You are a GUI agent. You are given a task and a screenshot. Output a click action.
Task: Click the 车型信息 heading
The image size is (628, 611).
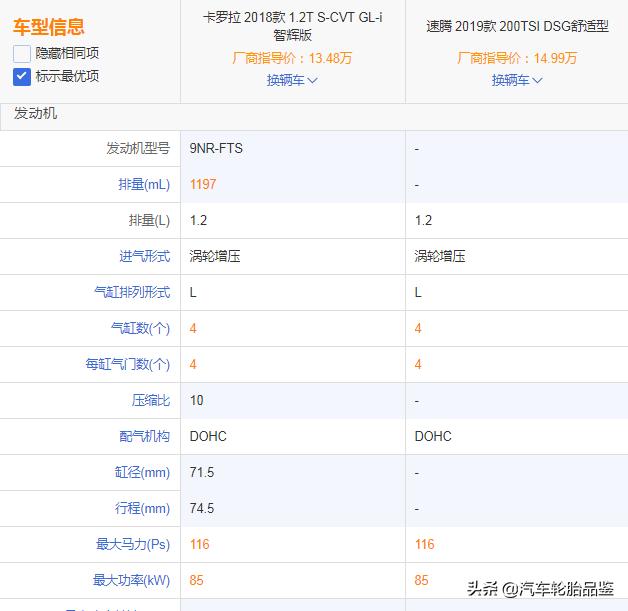48,27
